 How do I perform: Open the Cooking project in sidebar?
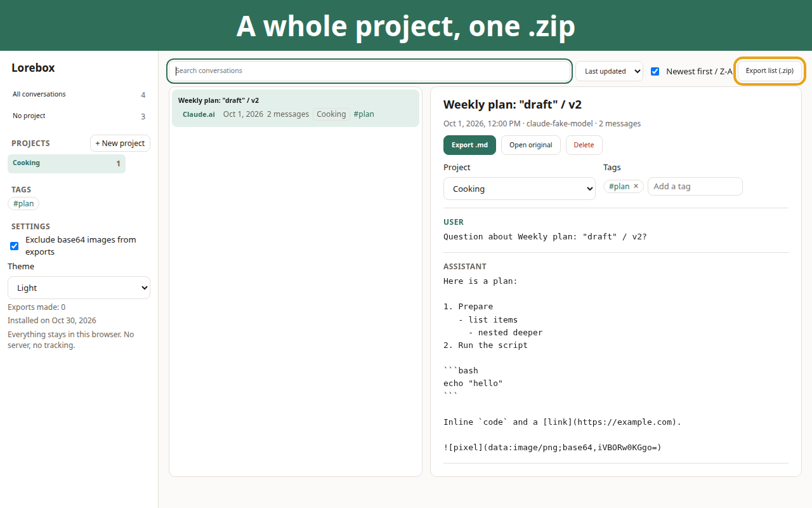tap(67, 164)
